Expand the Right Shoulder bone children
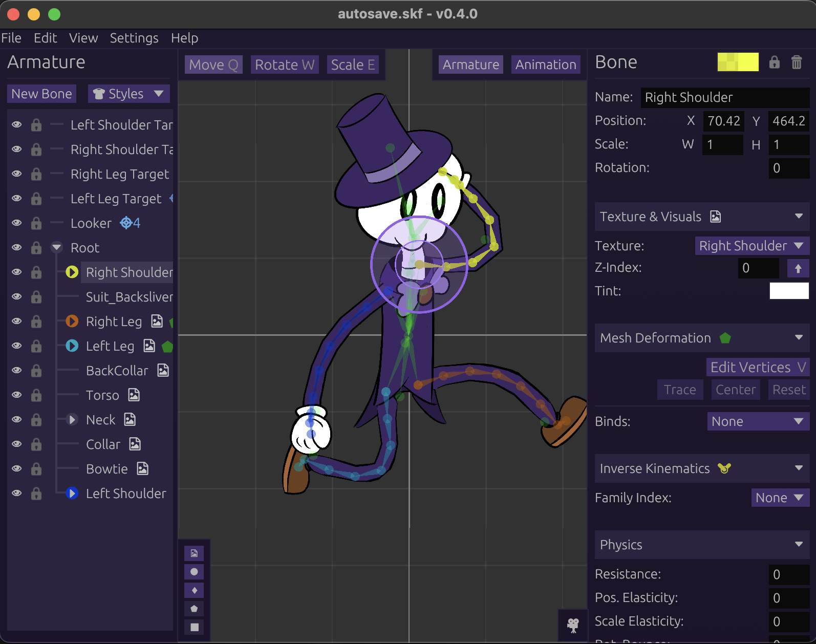This screenshot has height=644, width=816. (x=72, y=272)
